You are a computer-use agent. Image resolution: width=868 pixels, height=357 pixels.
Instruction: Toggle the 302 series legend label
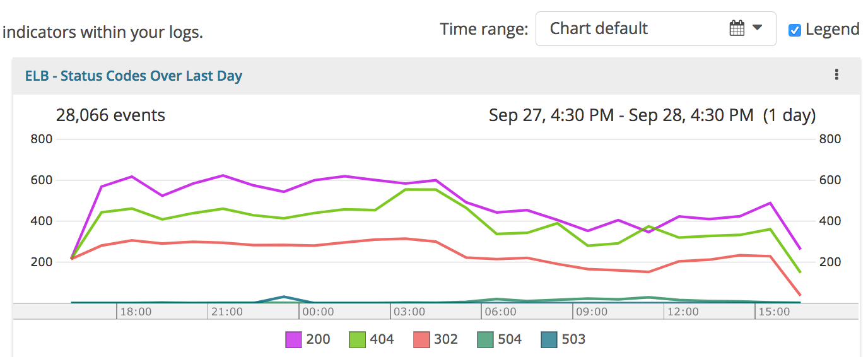tap(446, 339)
